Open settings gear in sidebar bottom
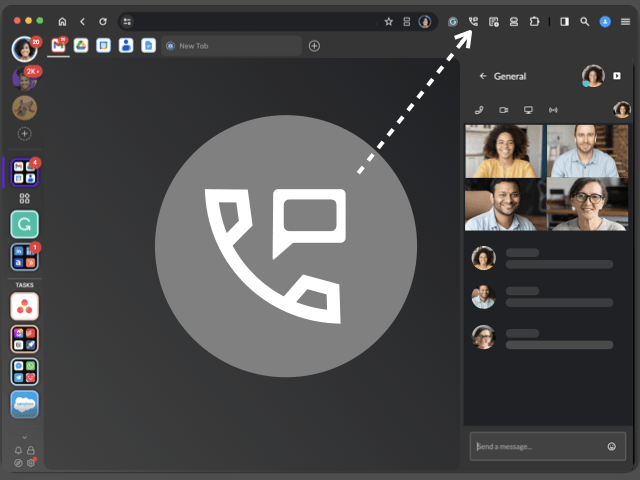 31,462
